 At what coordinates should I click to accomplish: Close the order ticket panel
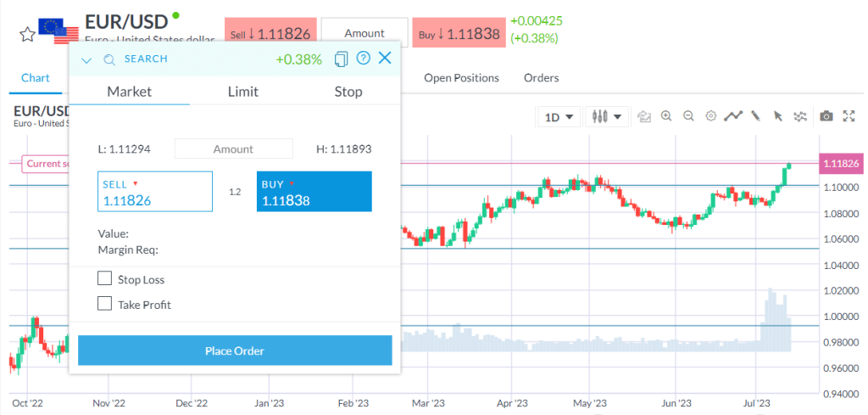[x=385, y=59]
